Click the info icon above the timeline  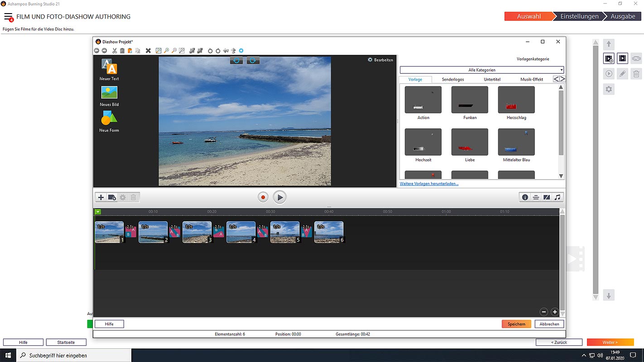coord(525,197)
